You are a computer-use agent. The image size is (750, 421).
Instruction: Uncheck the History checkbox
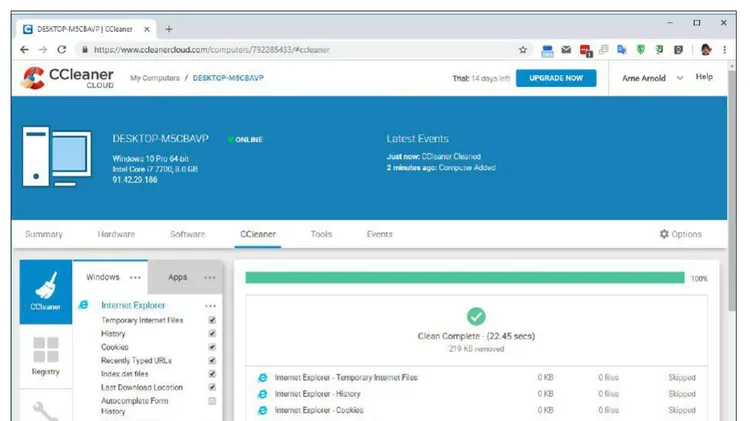[212, 333]
